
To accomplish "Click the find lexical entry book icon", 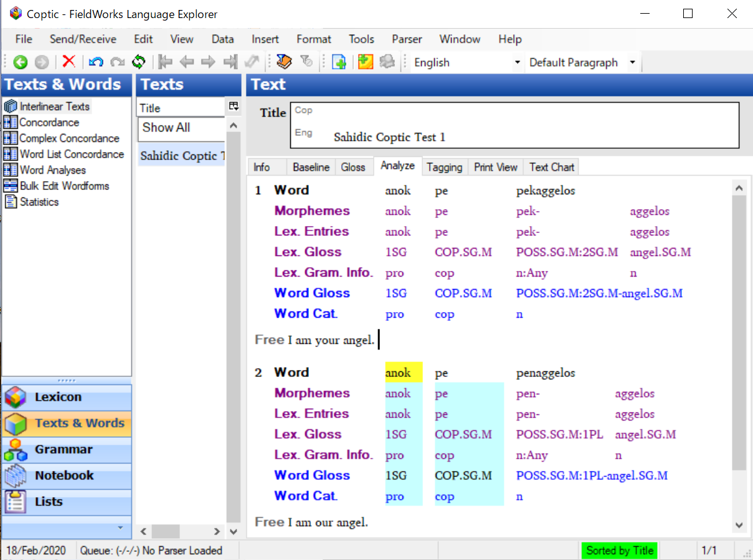I will click(x=284, y=62).
